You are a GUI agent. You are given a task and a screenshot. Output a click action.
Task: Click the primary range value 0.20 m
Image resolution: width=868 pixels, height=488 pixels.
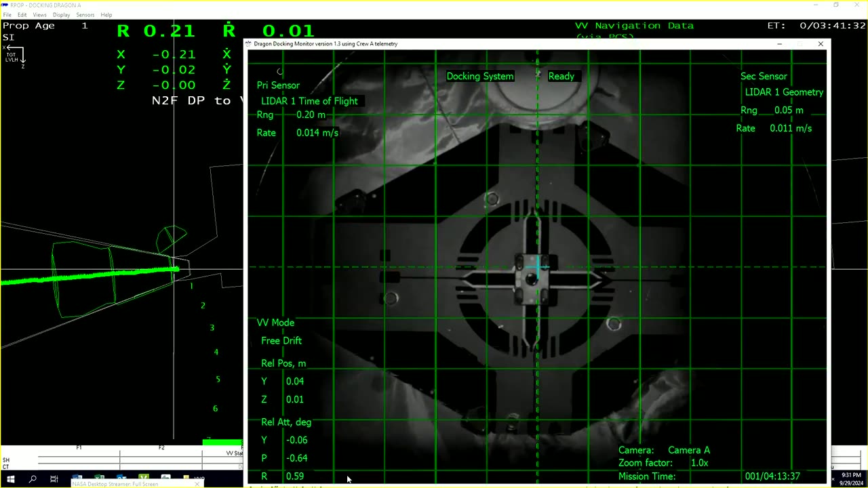point(311,115)
